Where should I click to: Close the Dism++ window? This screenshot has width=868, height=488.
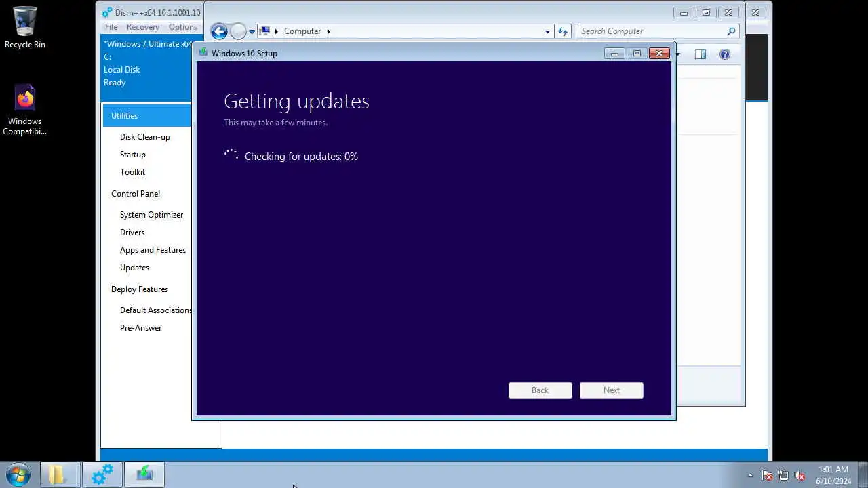click(x=756, y=12)
